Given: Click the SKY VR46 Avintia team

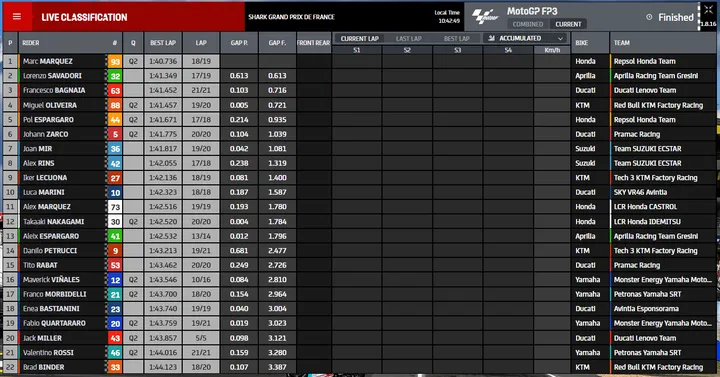Looking at the screenshot, I should 640,192.
